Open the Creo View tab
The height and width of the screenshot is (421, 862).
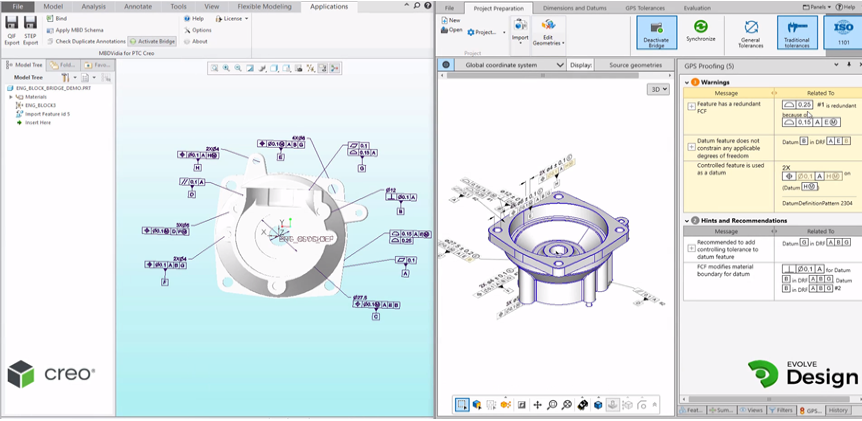coord(212,7)
